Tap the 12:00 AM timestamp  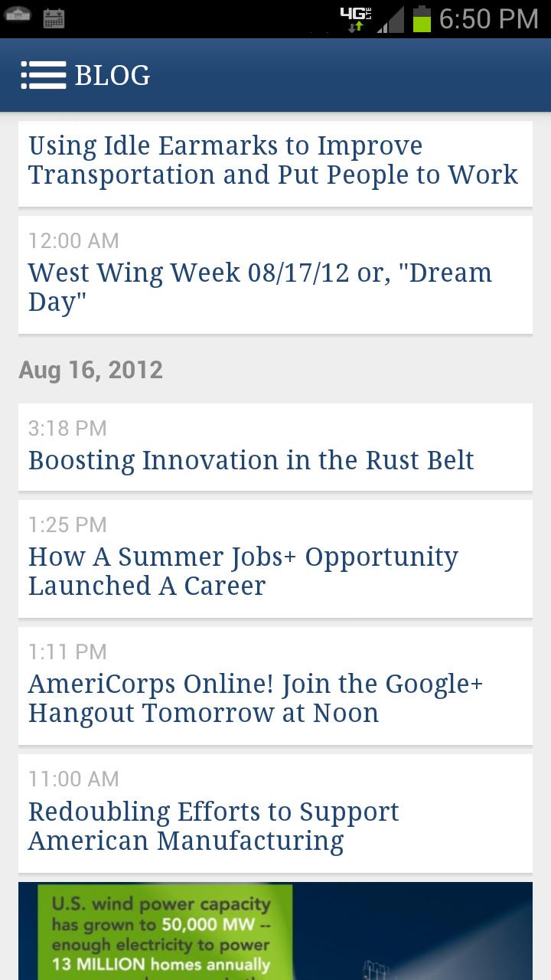click(73, 240)
